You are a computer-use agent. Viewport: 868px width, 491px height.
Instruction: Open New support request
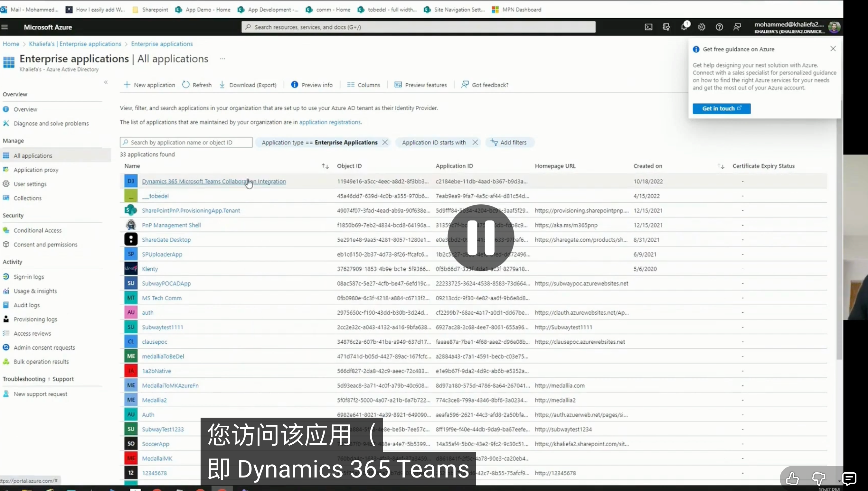[x=40, y=394]
